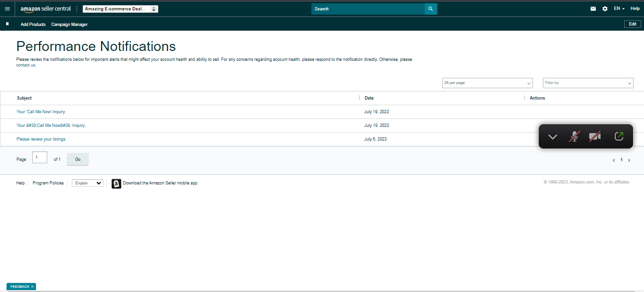Open the 25 per page dropdown
The width and height of the screenshot is (644, 292).
point(488,83)
